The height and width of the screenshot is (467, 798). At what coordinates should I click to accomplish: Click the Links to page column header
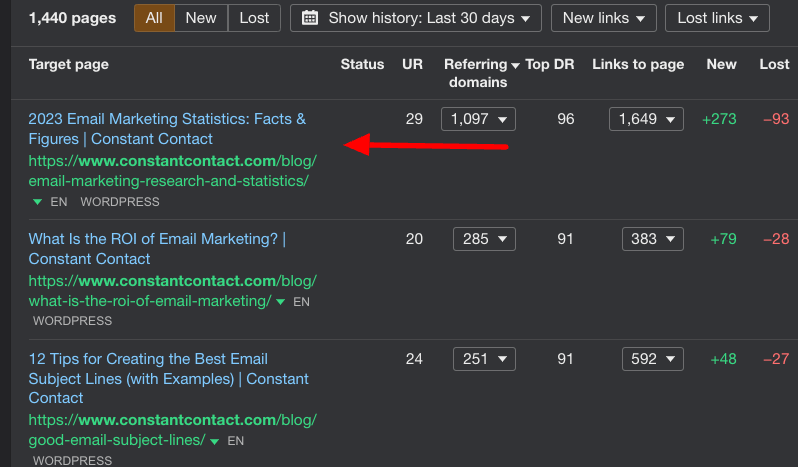pyautogui.click(x=638, y=64)
